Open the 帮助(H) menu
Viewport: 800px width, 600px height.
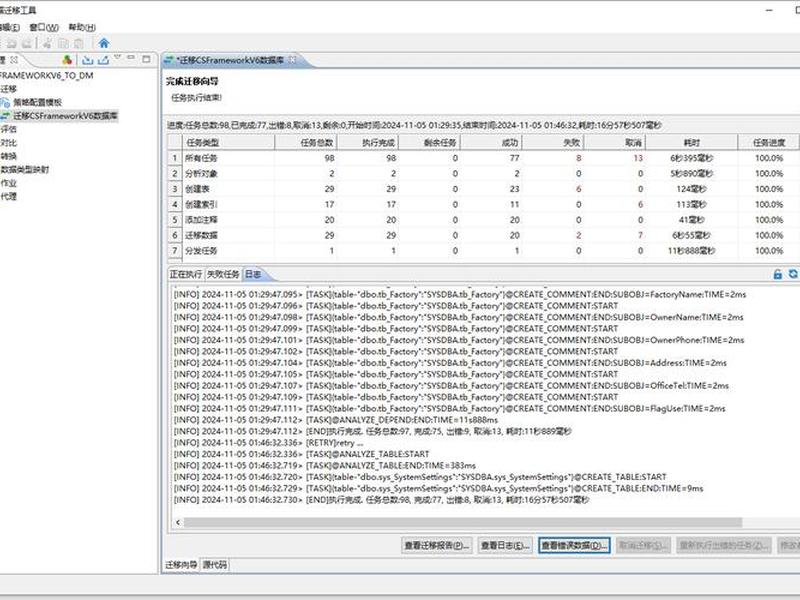tap(82, 27)
